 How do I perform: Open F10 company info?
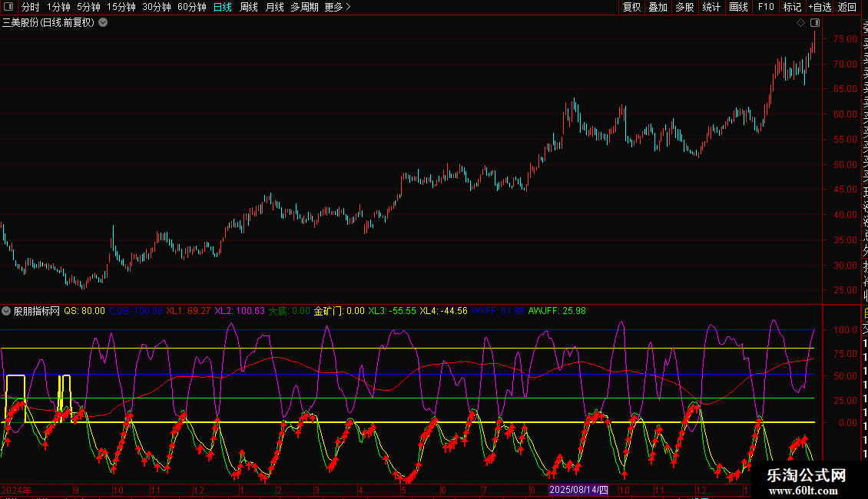pyautogui.click(x=766, y=7)
